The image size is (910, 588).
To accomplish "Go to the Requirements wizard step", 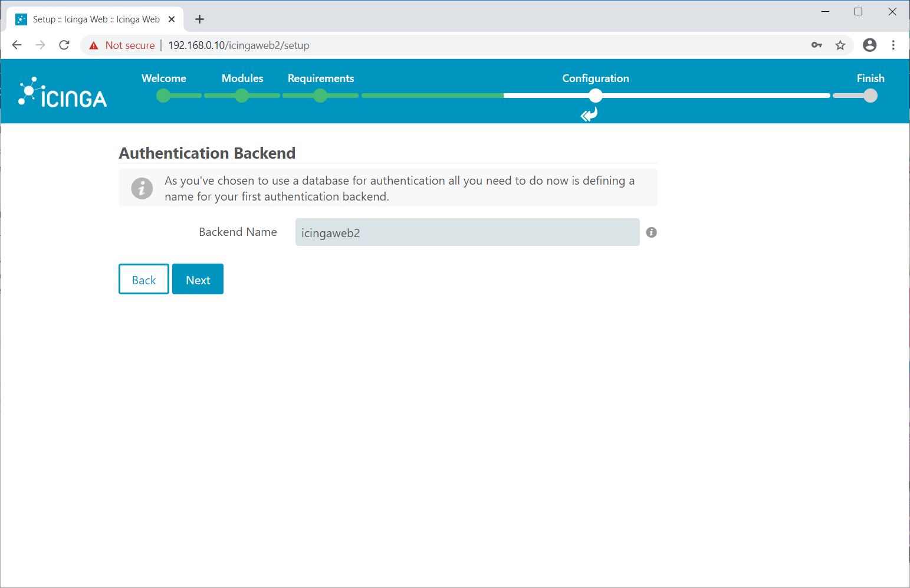I will point(320,87).
